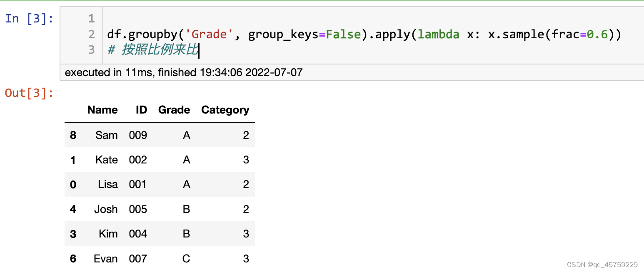
Task: Click ID value 002
Action: click(138, 160)
